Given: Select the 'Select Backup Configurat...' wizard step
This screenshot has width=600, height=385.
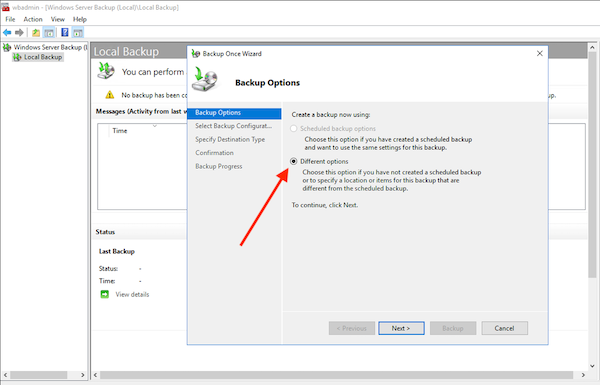Looking at the screenshot, I should coord(234,126).
